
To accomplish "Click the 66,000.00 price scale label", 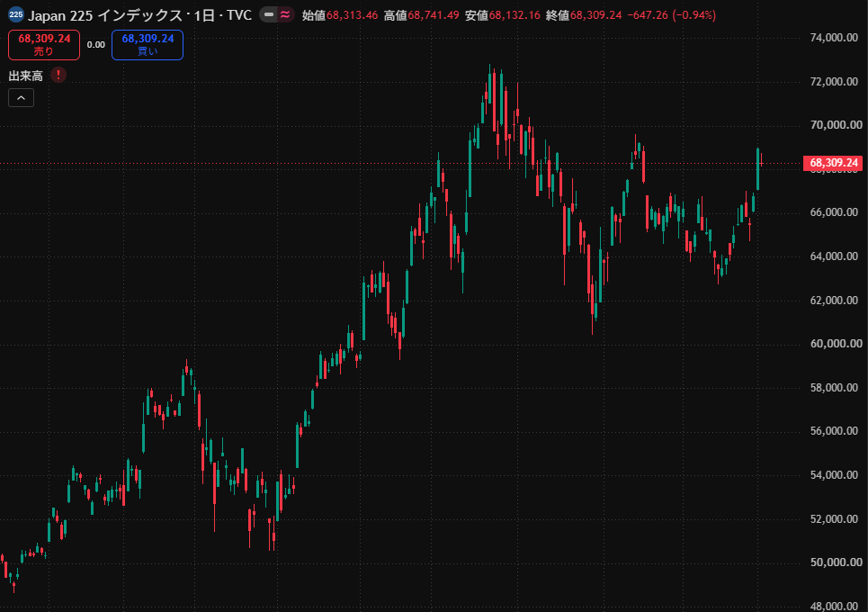I will click(834, 212).
